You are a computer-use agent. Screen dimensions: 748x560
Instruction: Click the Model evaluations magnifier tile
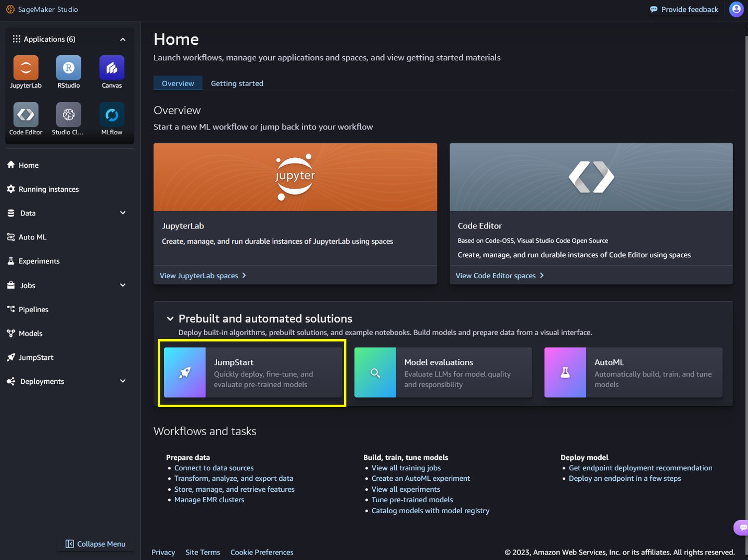coord(375,372)
